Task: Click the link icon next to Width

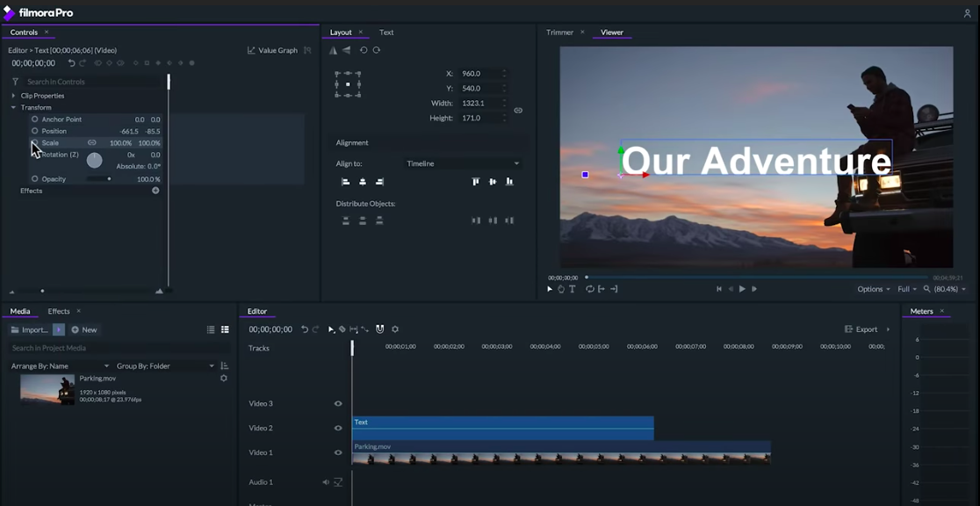Action: (518, 111)
